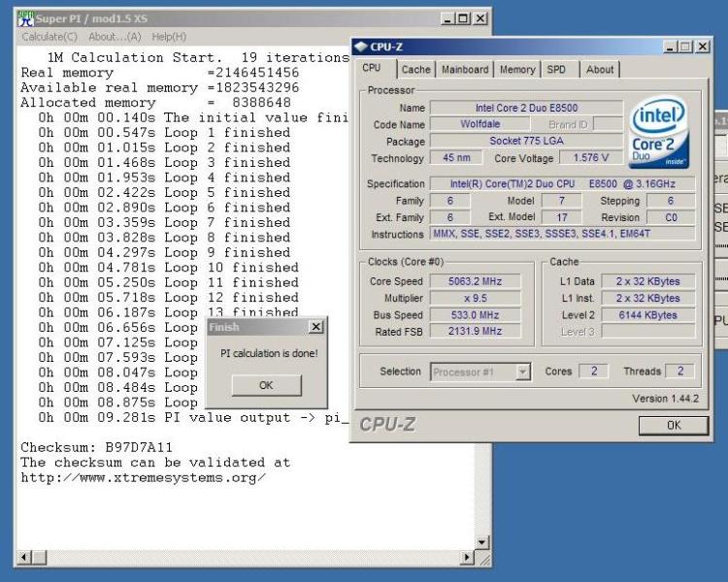Click the 09.281s PI value output line

[x=193, y=418]
